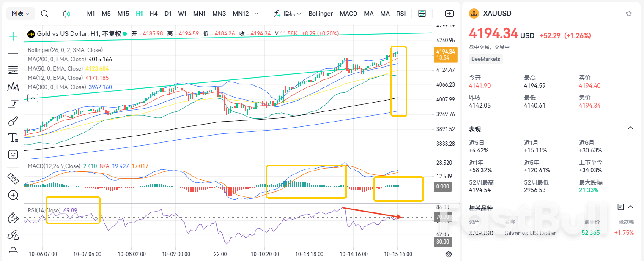Expand more timeframe options chevron
The image size is (644, 261).
pyautogui.click(x=256, y=14)
